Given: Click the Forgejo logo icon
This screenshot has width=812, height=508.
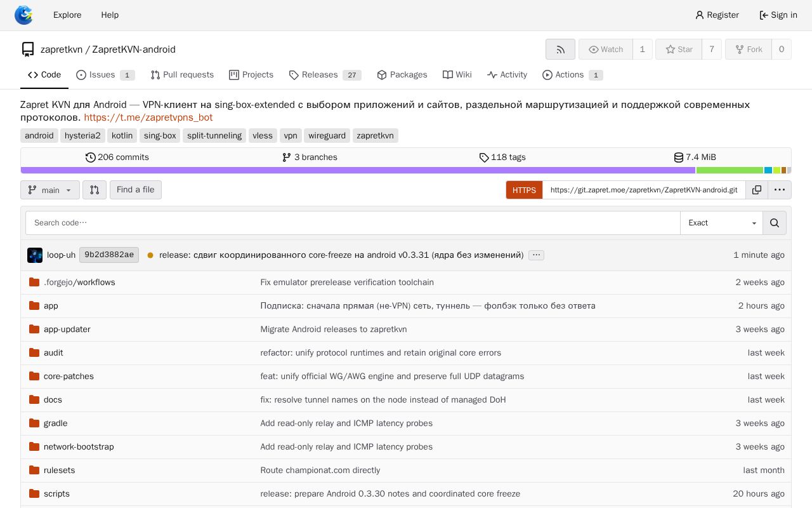Looking at the screenshot, I should point(23,15).
